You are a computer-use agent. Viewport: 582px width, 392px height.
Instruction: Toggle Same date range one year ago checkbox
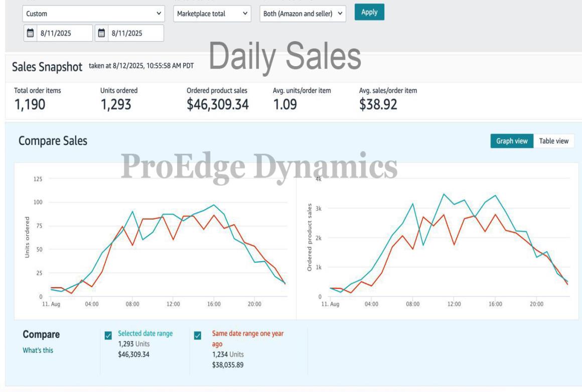click(x=198, y=335)
